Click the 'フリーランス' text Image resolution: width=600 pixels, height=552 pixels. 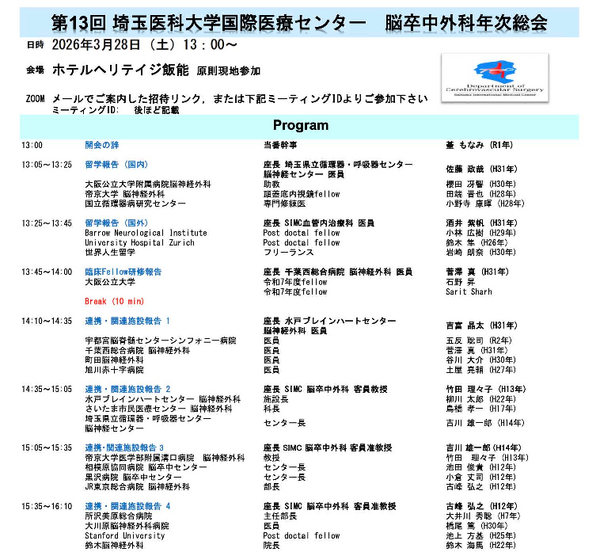(289, 252)
